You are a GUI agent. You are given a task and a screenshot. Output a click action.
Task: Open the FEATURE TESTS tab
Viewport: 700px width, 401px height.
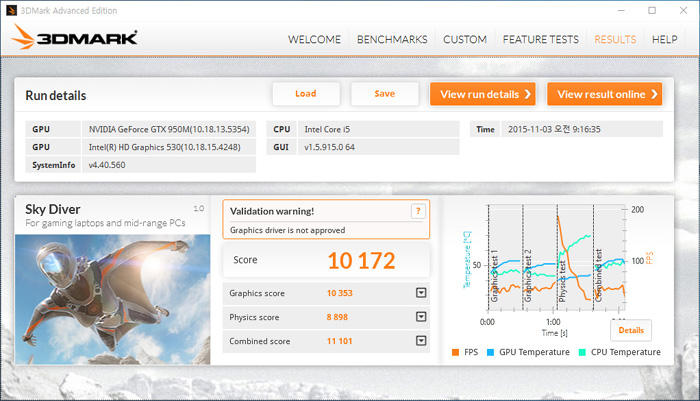tap(541, 39)
